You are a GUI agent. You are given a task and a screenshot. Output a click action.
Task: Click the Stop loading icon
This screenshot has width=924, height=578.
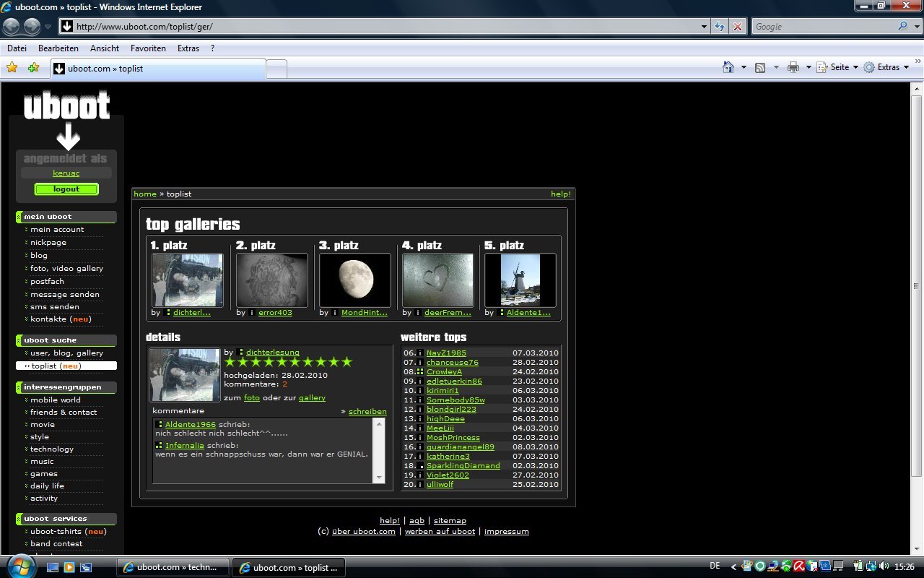[x=737, y=27]
